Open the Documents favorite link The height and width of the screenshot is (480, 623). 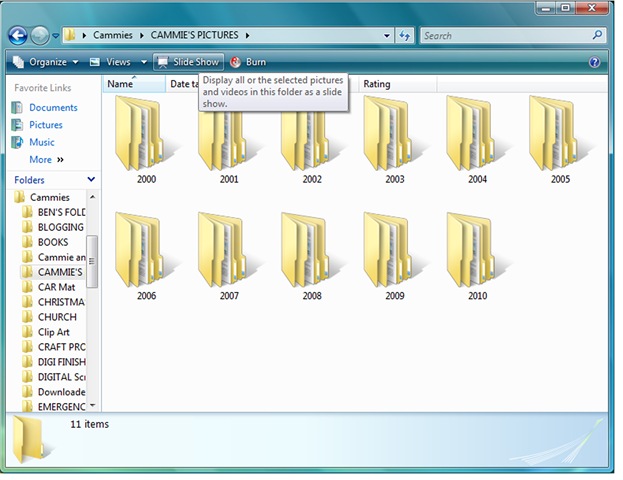53,107
